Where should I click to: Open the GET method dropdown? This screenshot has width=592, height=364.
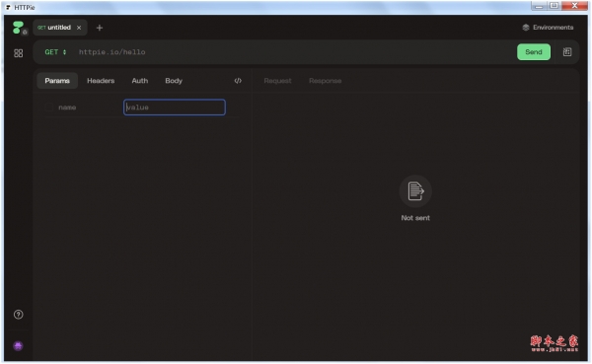(55, 52)
